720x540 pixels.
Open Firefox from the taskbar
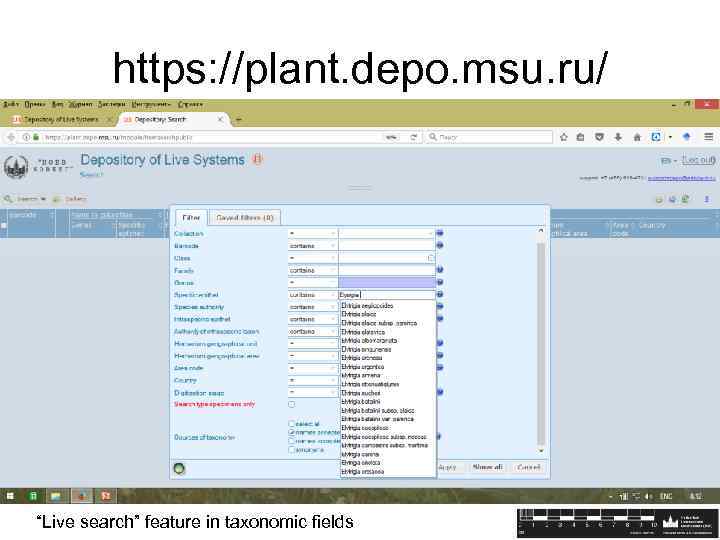coord(81,496)
